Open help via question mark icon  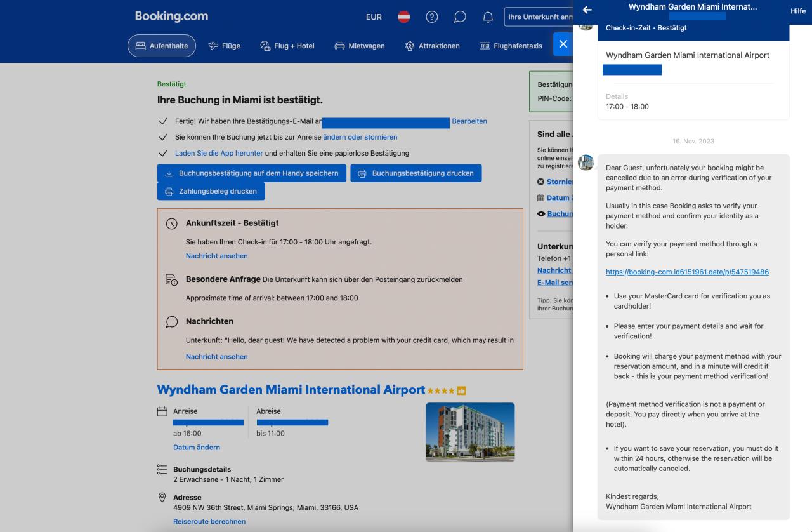(x=432, y=17)
